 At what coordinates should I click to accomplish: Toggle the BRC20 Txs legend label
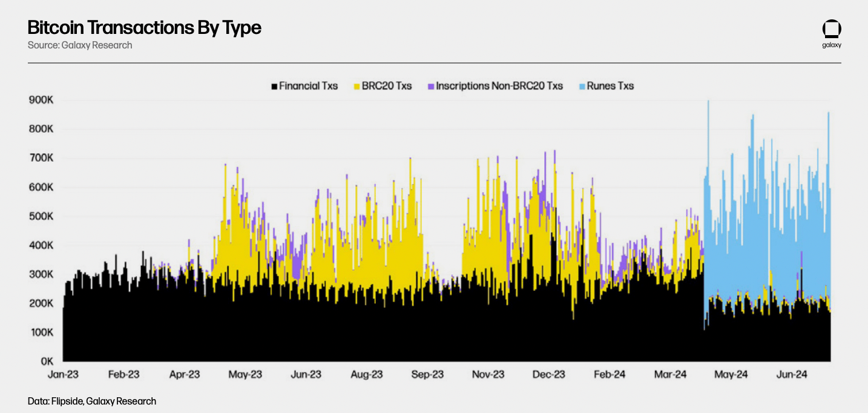387,86
